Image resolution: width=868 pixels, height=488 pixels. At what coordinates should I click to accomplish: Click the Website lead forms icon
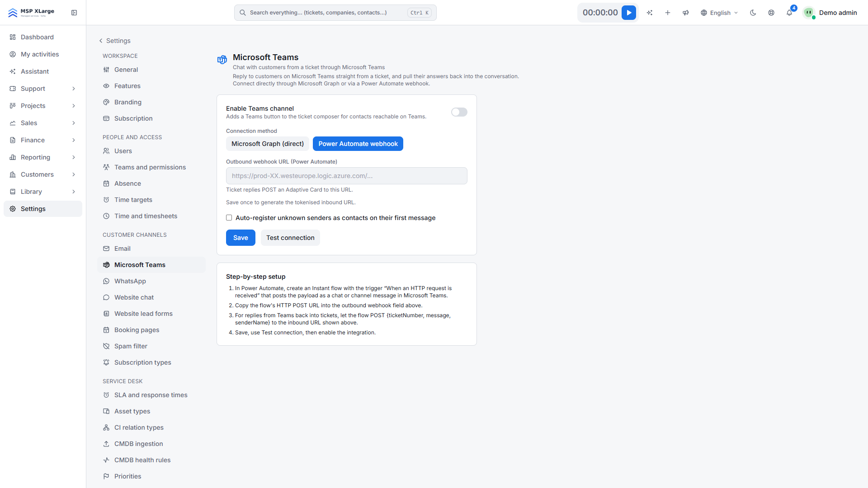point(106,314)
